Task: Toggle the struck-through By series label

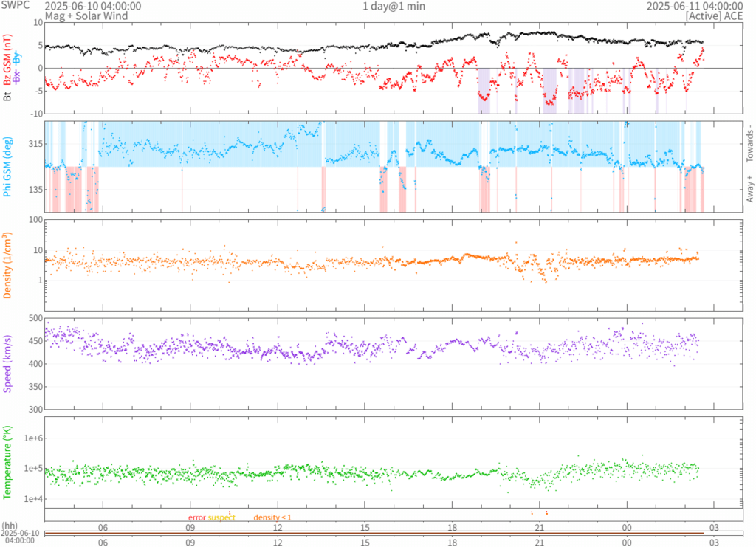Action: coord(17,59)
